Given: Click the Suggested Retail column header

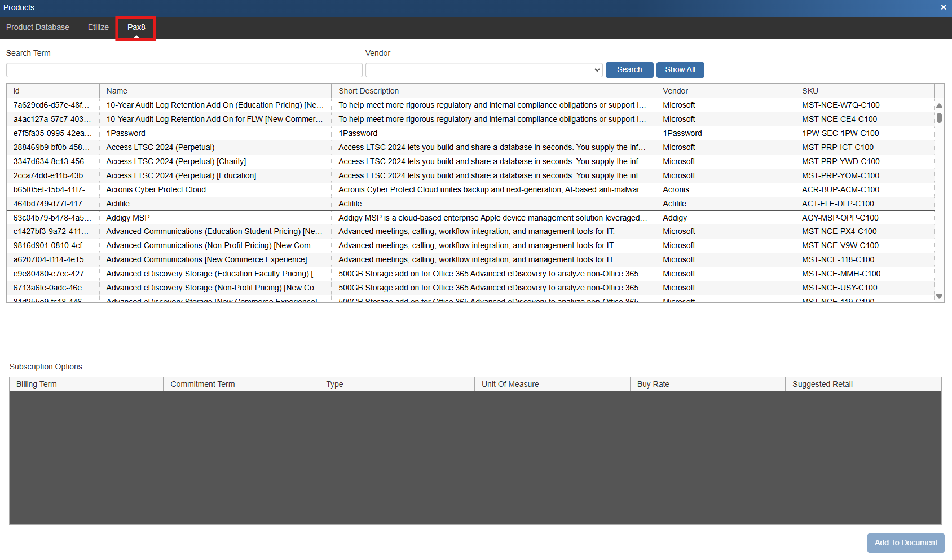Looking at the screenshot, I should 862,385.
